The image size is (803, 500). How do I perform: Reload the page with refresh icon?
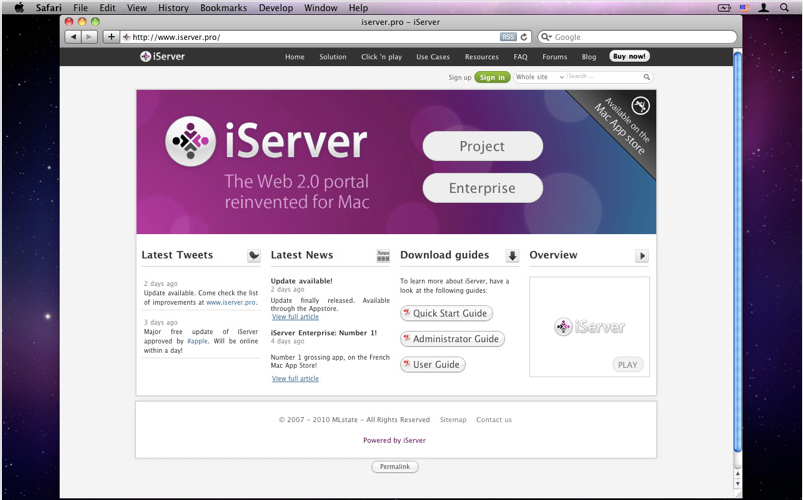[x=523, y=37]
